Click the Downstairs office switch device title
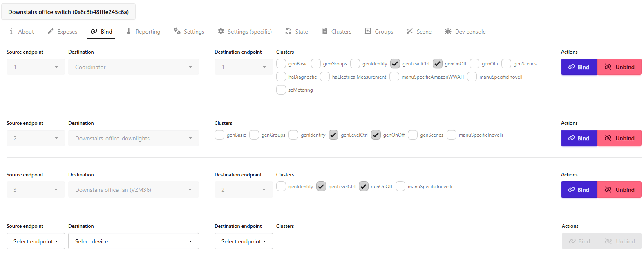The width and height of the screenshot is (644, 259). (x=68, y=12)
